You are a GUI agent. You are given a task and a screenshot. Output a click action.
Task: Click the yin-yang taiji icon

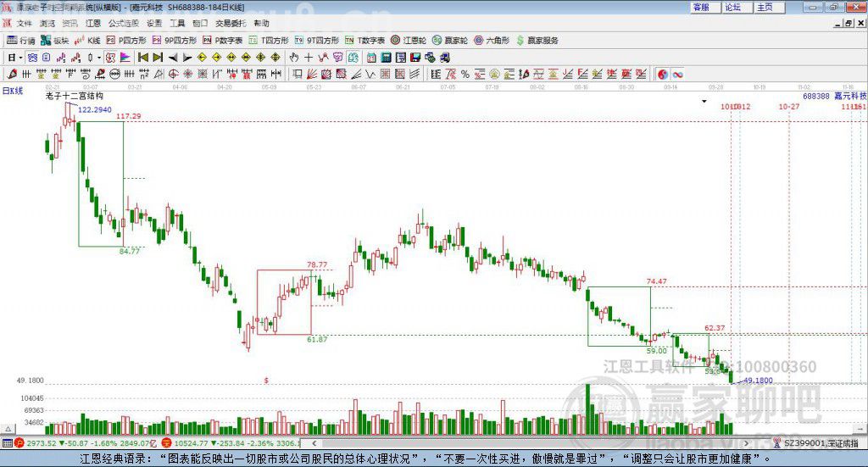(663, 74)
